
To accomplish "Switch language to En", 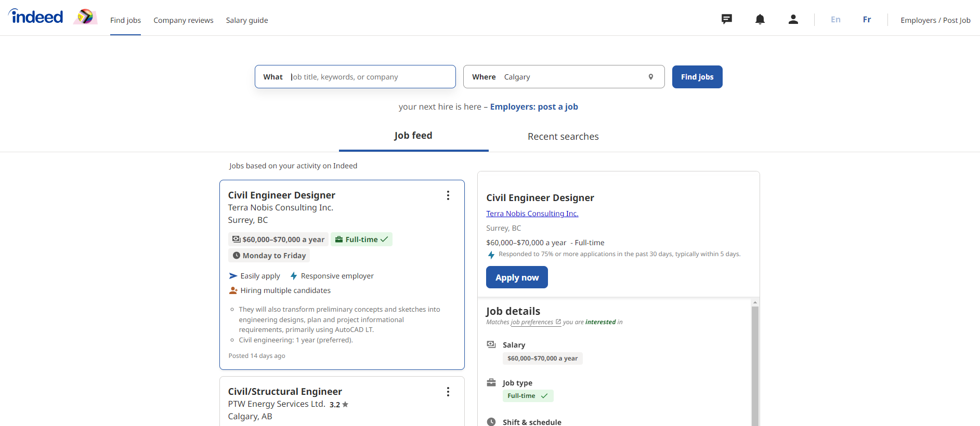I will point(835,19).
